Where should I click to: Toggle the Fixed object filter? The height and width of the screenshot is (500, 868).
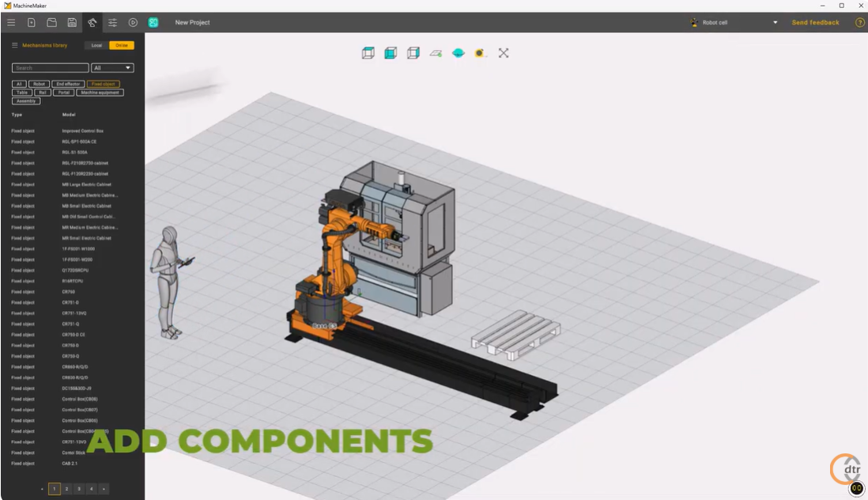pos(104,84)
